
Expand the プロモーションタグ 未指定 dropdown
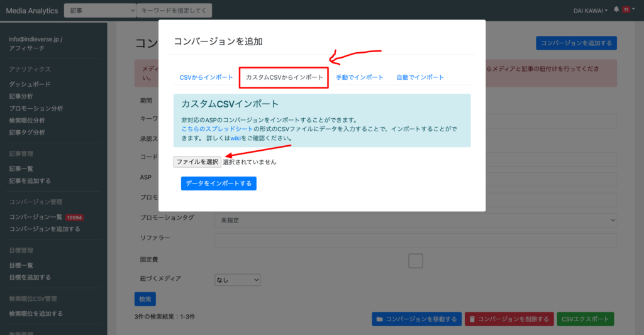point(416,221)
